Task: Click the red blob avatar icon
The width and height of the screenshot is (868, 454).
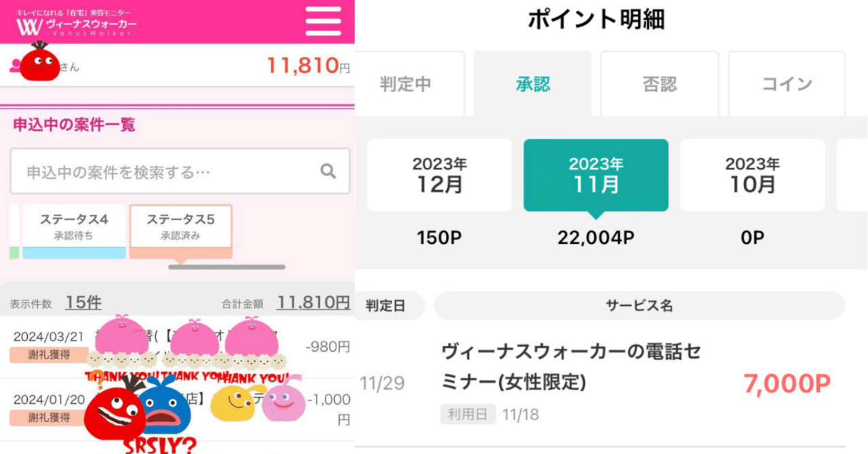Action: coord(39,62)
